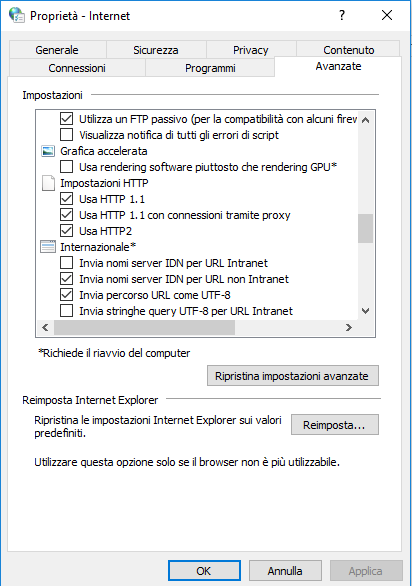Click the vertical scrollbar thumb in settings list
This screenshot has width=412, height=586.
[x=366, y=228]
